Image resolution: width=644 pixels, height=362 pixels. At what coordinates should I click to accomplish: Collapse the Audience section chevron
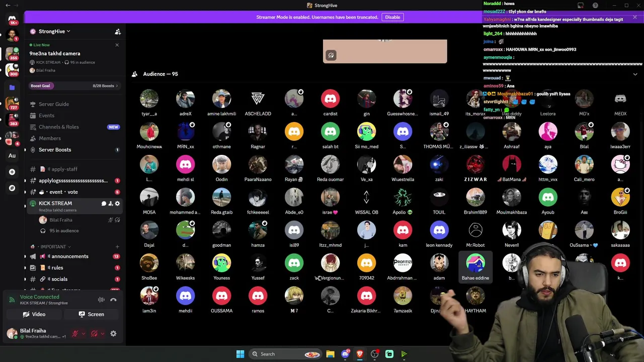[x=635, y=74]
